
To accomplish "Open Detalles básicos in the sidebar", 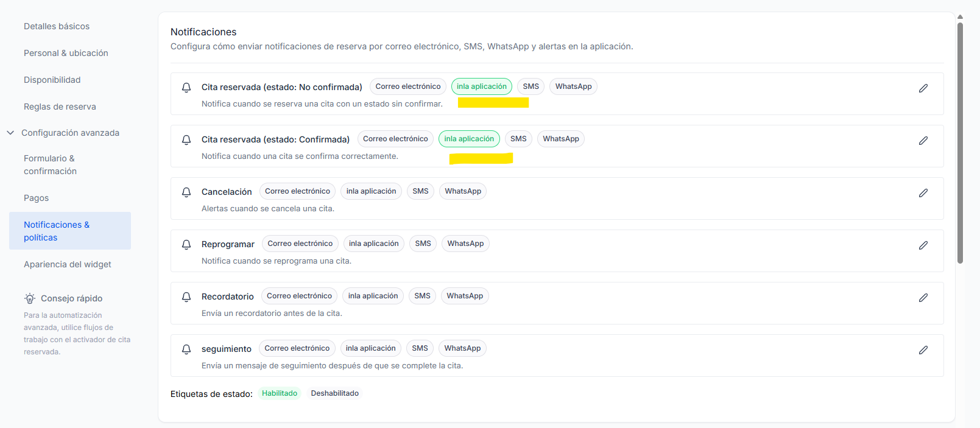I will tap(57, 26).
